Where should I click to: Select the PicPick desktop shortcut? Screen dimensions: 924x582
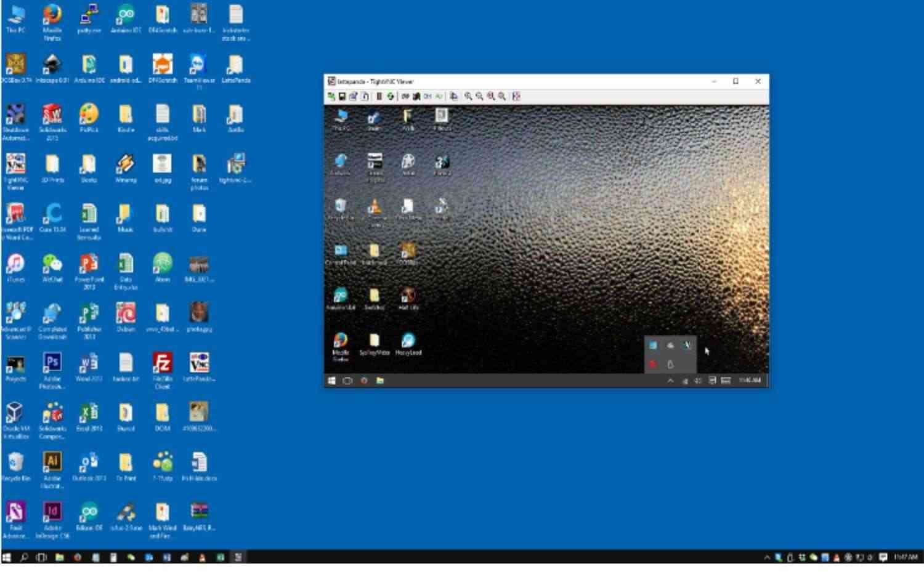[x=89, y=118]
